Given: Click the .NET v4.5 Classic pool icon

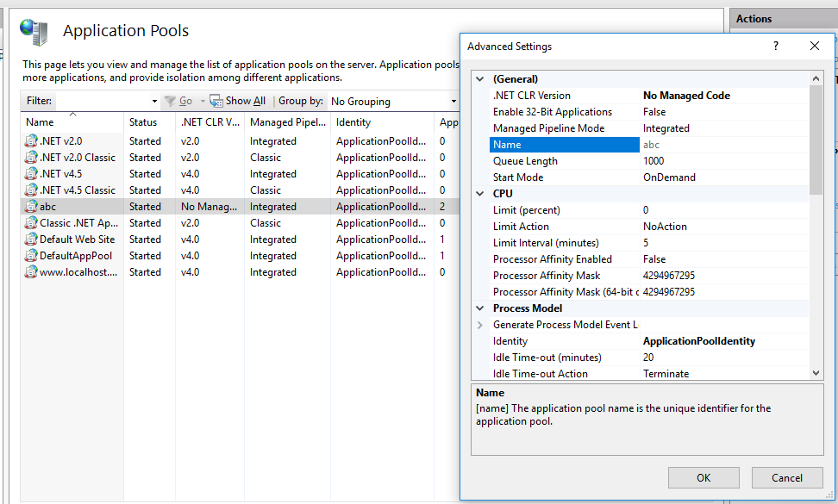Looking at the screenshot, I should click(x=31, y=190).
